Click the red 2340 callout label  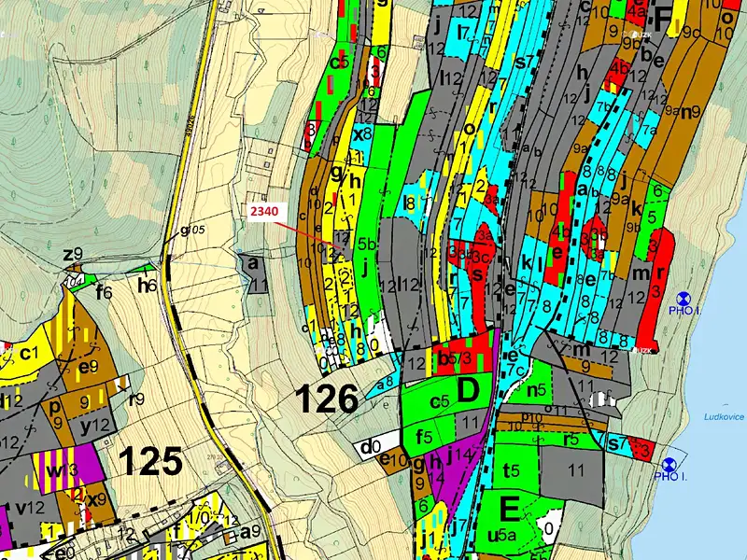(264, 211)
